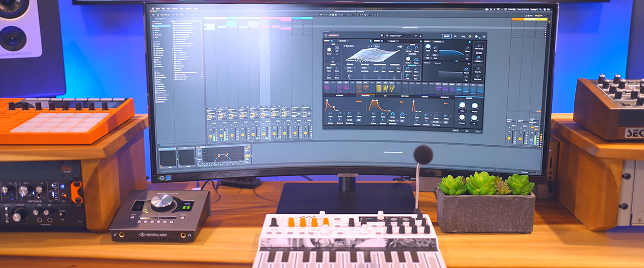
Task: Click the Record transport button
Action: (x=336, y=14)
